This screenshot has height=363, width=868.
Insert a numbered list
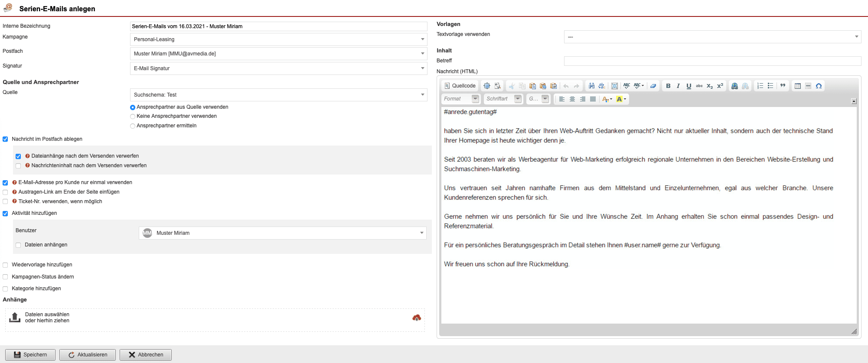coord(760,86)
